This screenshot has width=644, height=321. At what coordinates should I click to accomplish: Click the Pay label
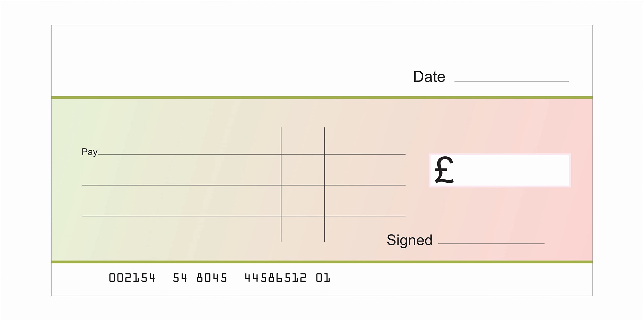[x=89, y=152]
